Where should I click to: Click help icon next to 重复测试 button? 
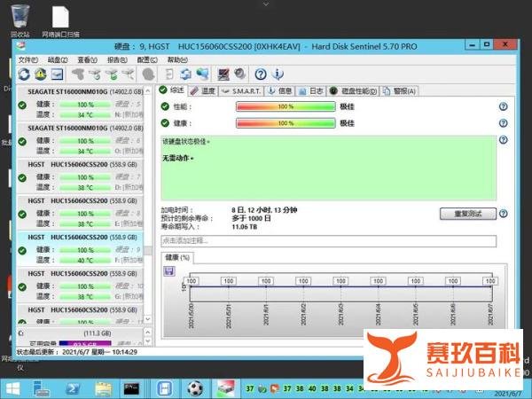[x=504, y=214]
